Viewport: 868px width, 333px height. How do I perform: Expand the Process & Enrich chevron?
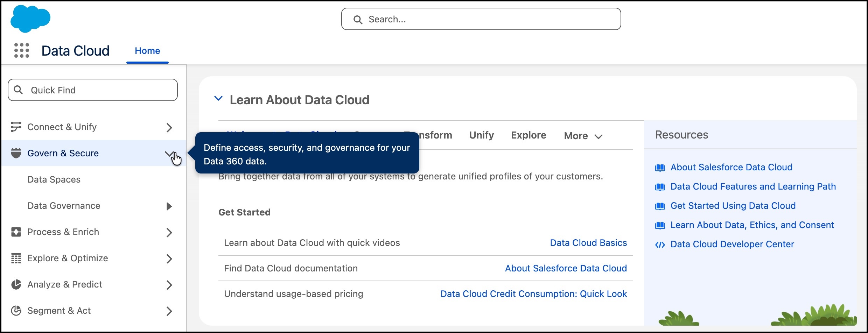coord(169,232)
